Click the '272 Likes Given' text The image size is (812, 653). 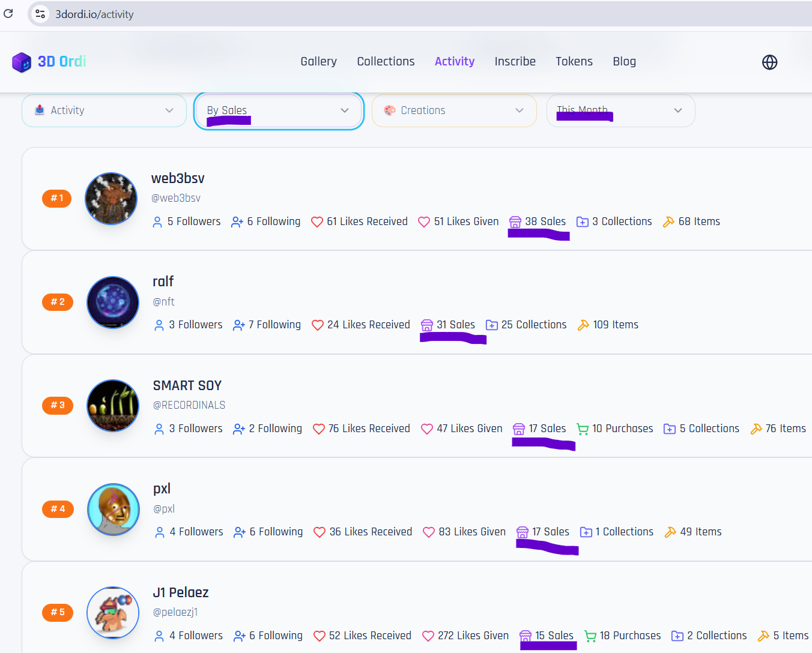[473, 636]
